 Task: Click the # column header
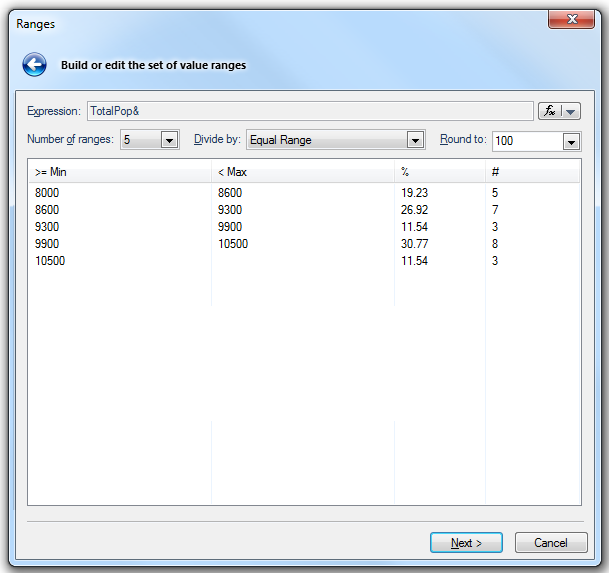[x=532, y=172]
